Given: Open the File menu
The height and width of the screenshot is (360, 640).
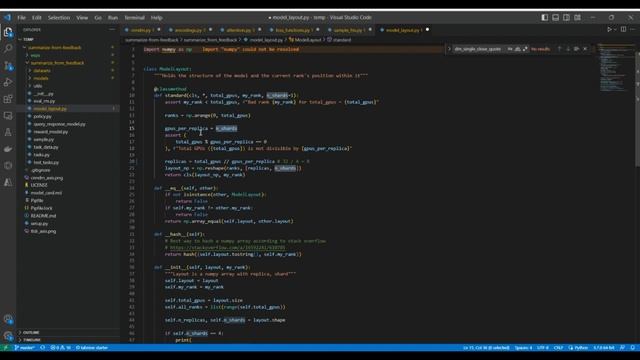Looking at the screenshot, I should tap(21, 18).
